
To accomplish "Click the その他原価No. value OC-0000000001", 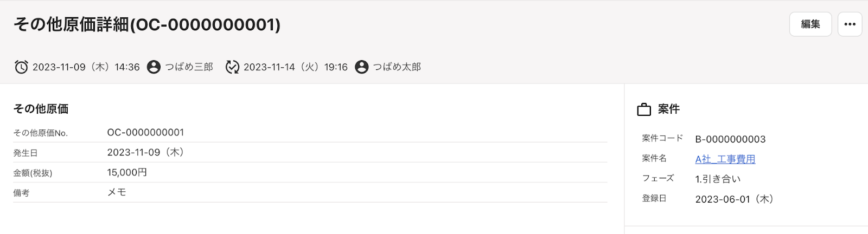I will click(x=146, y=132).
